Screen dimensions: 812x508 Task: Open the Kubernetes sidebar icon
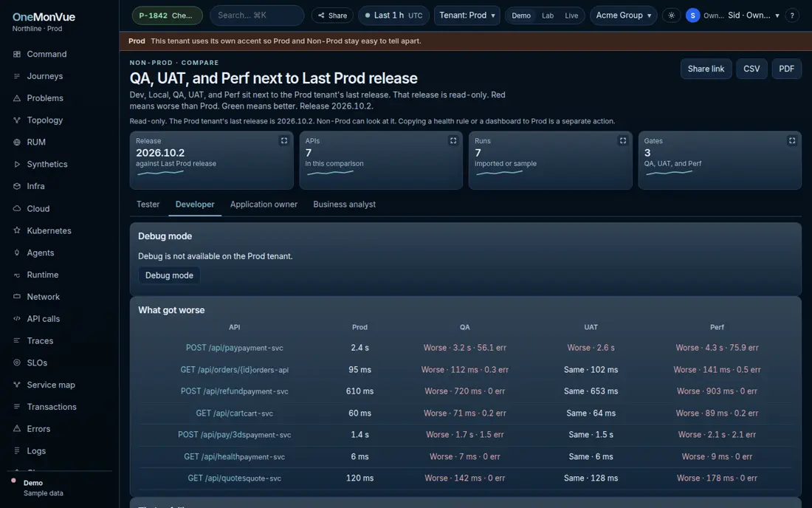point(16,230)
